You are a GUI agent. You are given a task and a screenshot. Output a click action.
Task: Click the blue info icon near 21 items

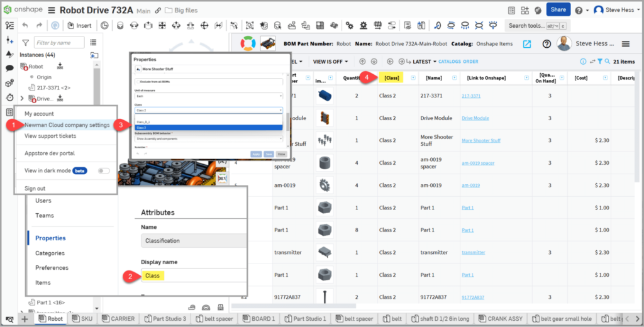(583, 62)
